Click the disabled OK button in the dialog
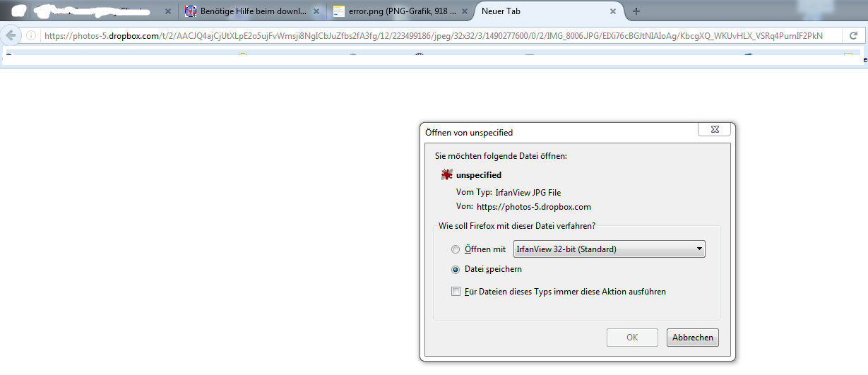This screenshot has width=868, height=375. 632,338
